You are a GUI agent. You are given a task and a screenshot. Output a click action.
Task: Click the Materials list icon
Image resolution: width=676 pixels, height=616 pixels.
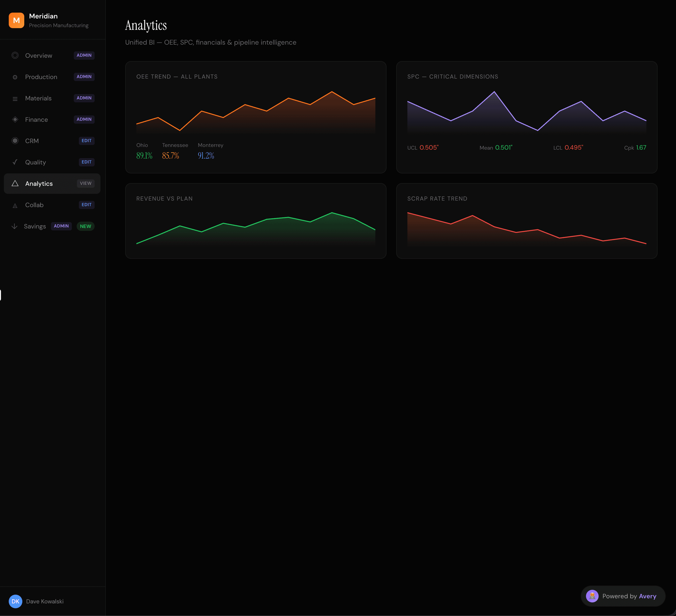[15, 98]
